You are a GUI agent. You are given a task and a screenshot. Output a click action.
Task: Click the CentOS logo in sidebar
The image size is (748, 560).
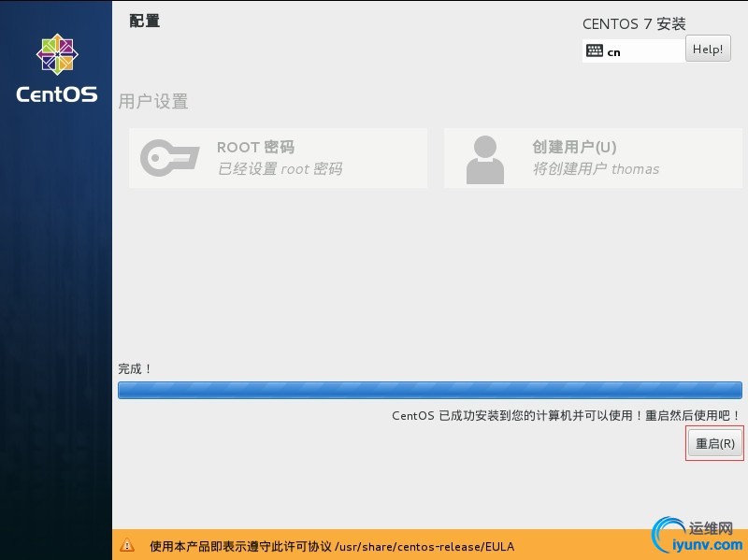pos(57,68)
